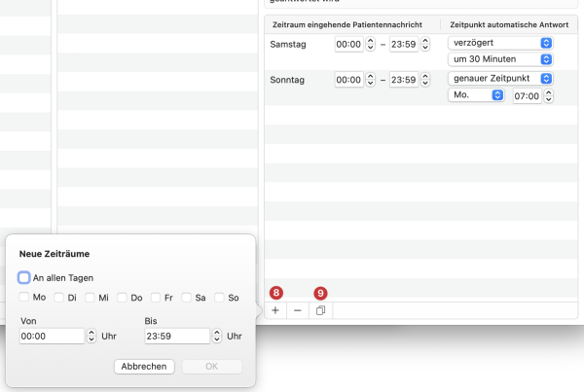Click the stepper next to 07:00 time
This screenshot has height=392, width=584.
point(548,96)
